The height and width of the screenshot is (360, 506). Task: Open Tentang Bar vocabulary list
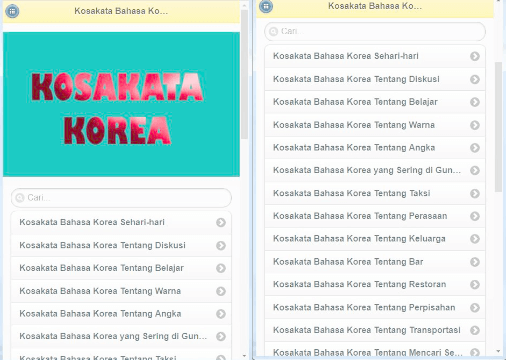pyautogui.click(x=375, y=262)
